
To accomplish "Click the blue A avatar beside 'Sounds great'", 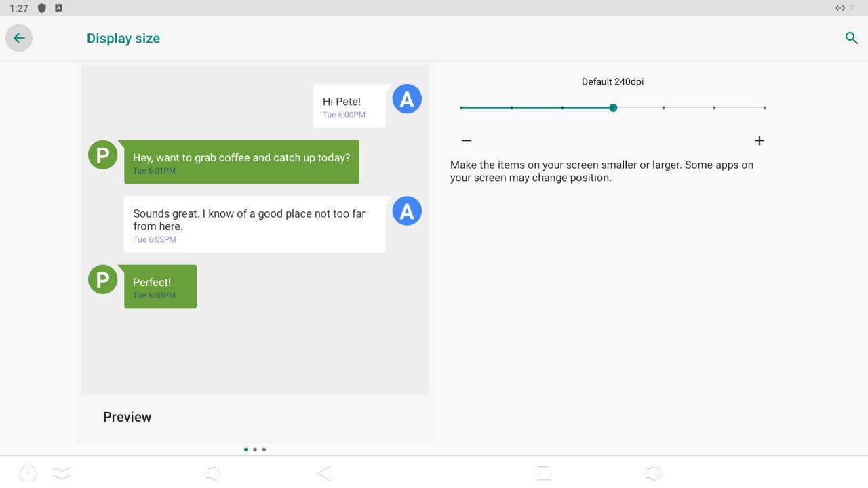I will click(x=407, y=211).
